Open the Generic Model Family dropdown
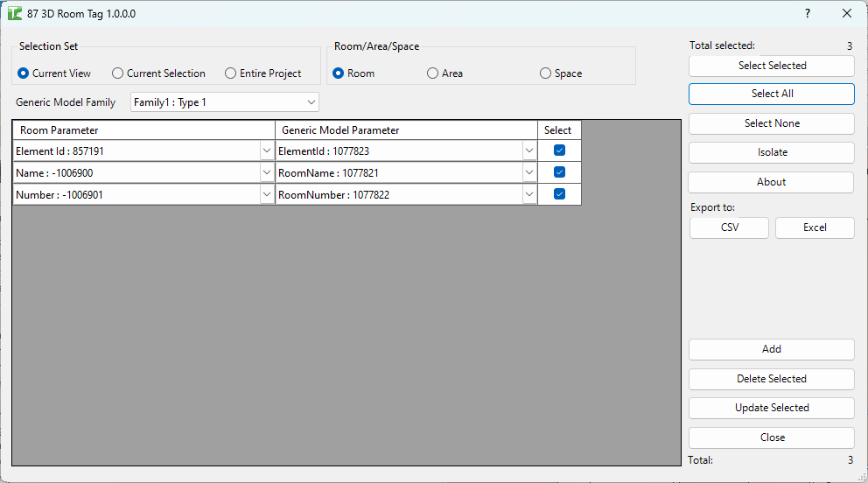This screenshot has width=868, height=483. [311, 102]
